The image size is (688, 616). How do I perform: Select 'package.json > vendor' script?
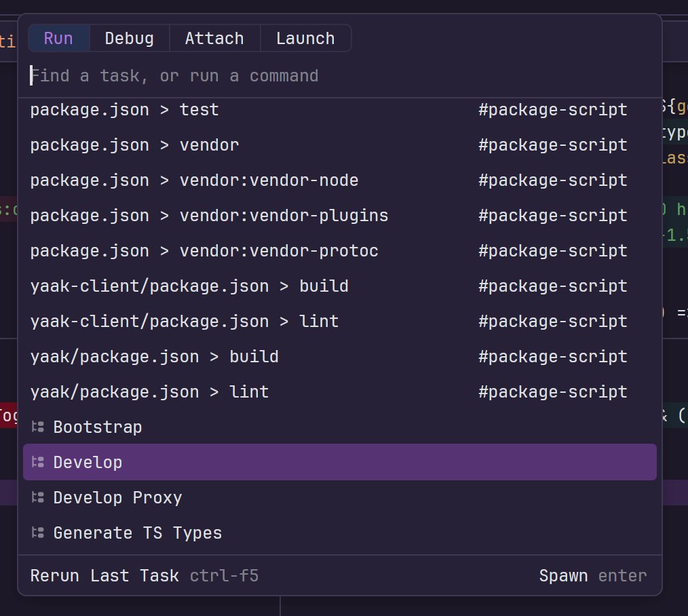click(340, 145)
